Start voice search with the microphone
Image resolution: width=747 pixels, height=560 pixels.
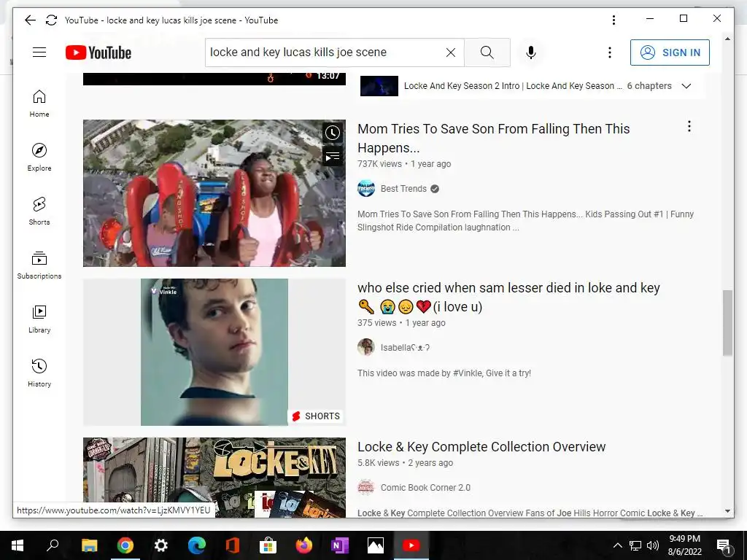click(531, 52)
